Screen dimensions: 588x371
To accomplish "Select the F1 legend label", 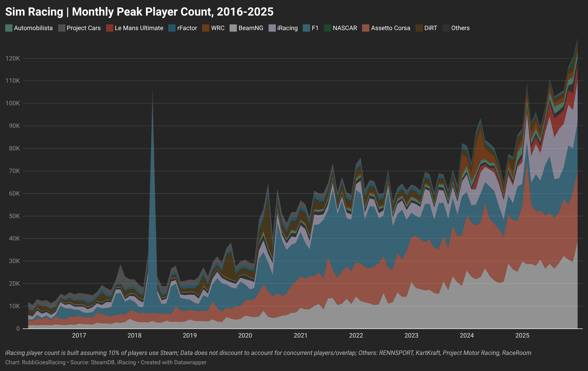I will 315,28.
